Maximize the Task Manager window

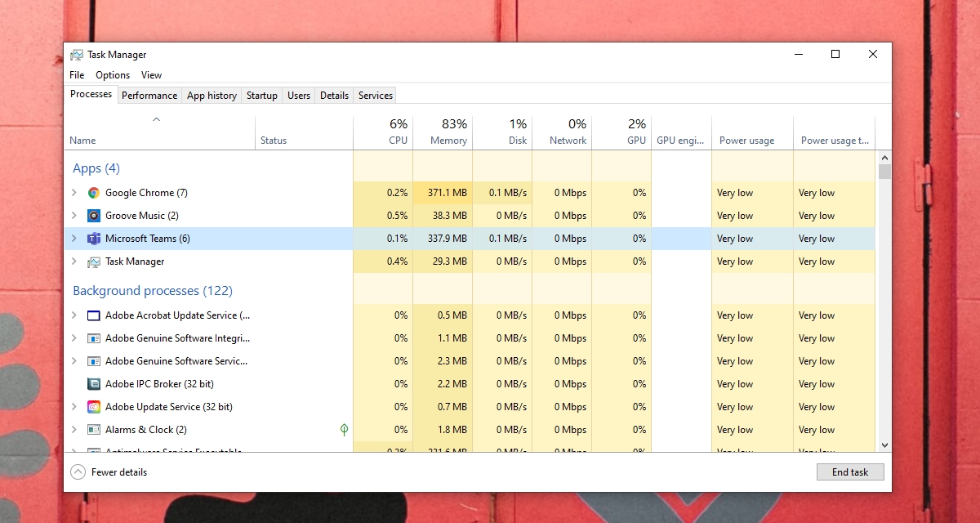835,55
